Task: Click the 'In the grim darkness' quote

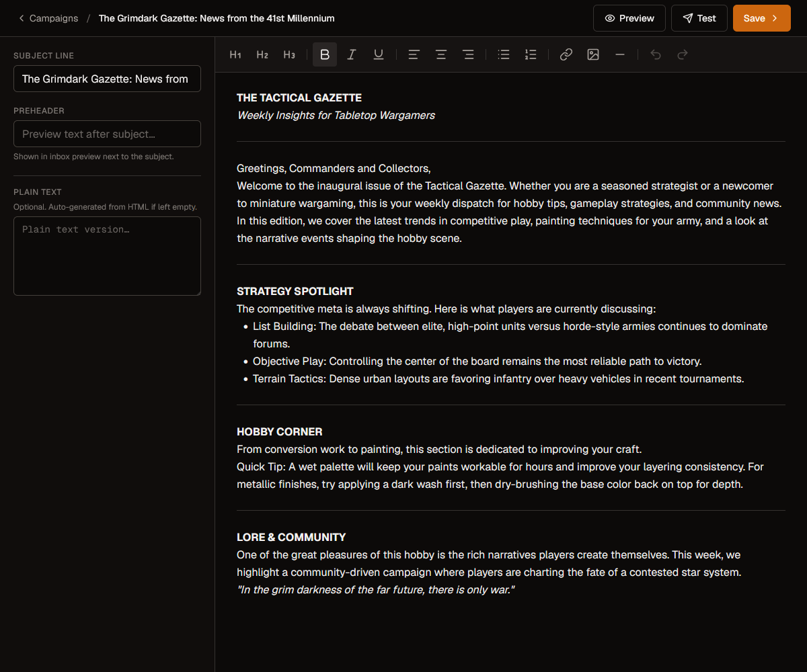Action: (x=376, y=590)
